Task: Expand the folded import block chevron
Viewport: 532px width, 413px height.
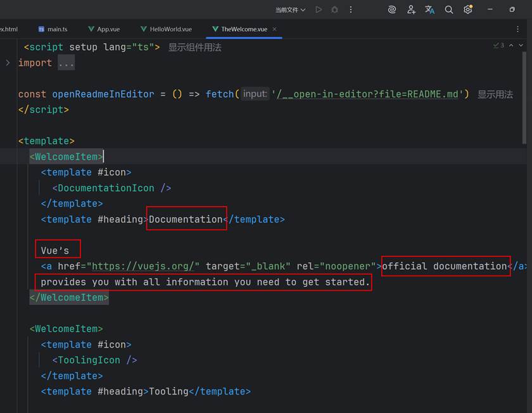Action: point(8,63)
